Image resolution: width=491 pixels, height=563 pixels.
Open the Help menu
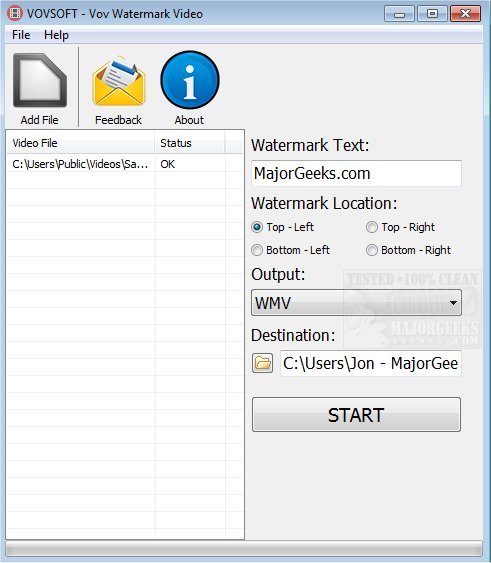point(56,35)
